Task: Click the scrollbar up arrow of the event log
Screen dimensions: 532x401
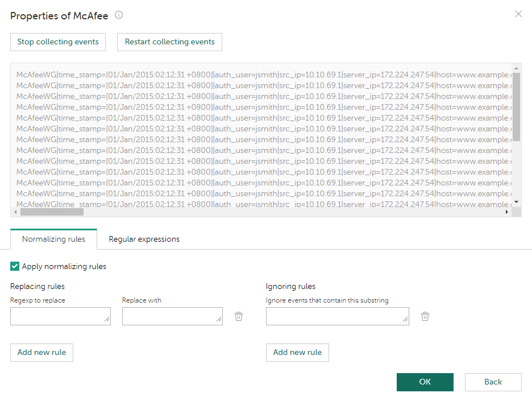Action: coord(516,67)
